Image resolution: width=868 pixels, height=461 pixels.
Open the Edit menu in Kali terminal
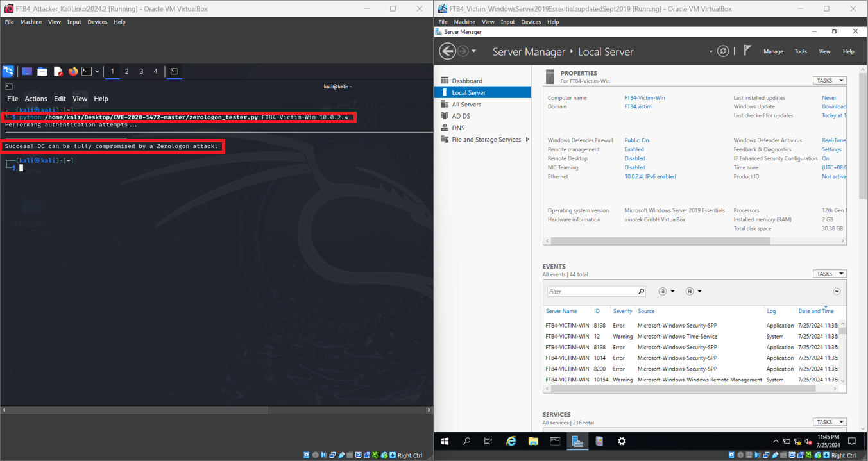60,99
